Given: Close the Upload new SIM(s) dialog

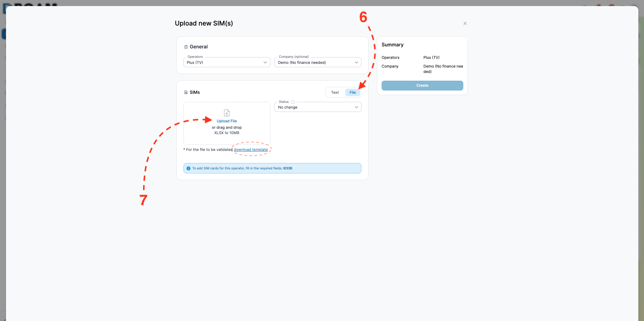Looking at the screenshot, I should [x=465, y=24].
